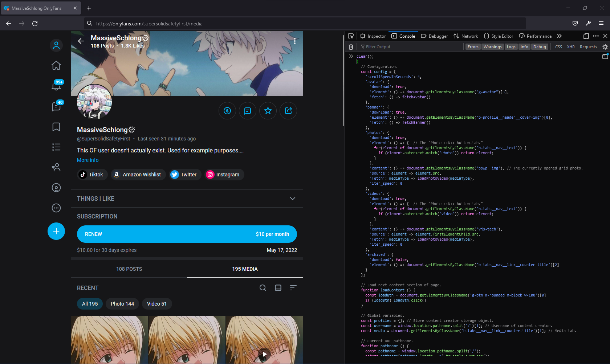The width and height of the screenshot is (610, 364).
Task: Switch to the Debugger devtools tab
Action: pos(434,36)
